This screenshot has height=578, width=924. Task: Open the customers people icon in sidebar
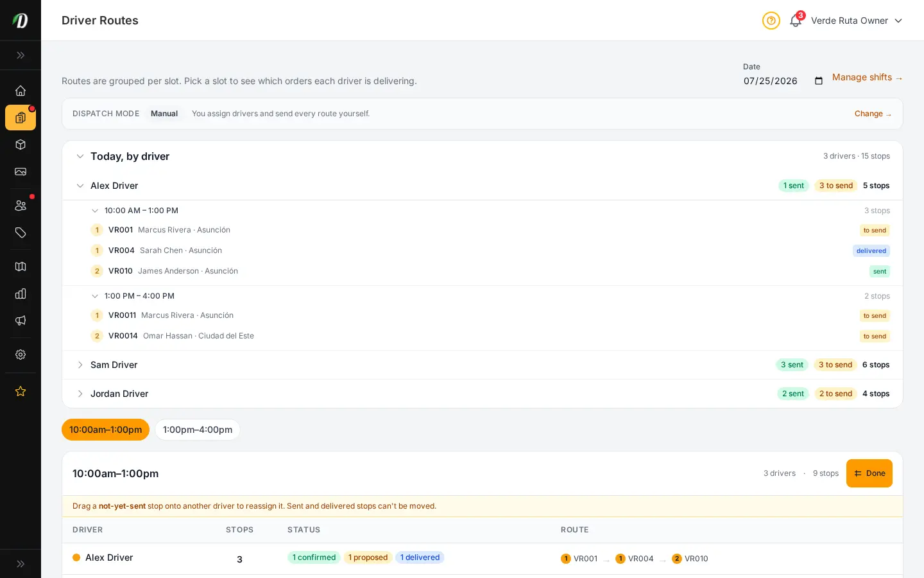[21, 206]
